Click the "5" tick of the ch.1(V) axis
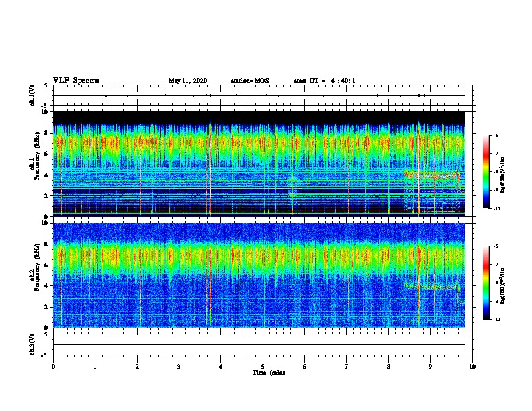 coord(46,85)
